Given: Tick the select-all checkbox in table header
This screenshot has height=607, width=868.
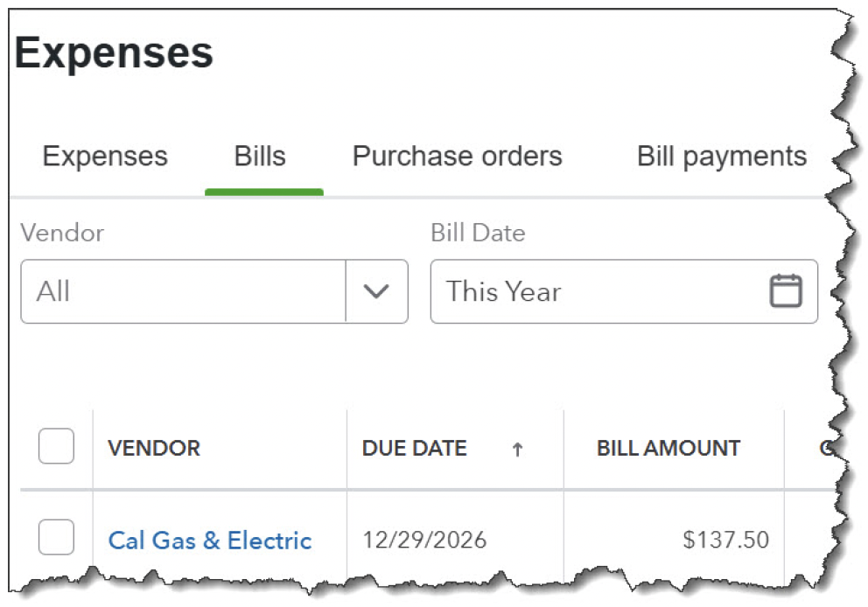Looking at the screenshot, I should tap(56, 448).
